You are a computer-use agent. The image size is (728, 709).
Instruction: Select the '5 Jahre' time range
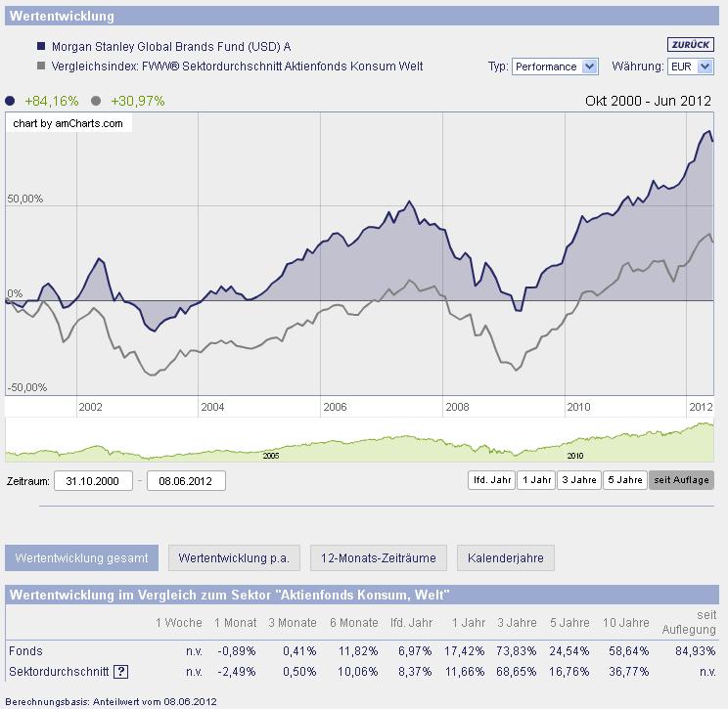[x=624, y=480]
